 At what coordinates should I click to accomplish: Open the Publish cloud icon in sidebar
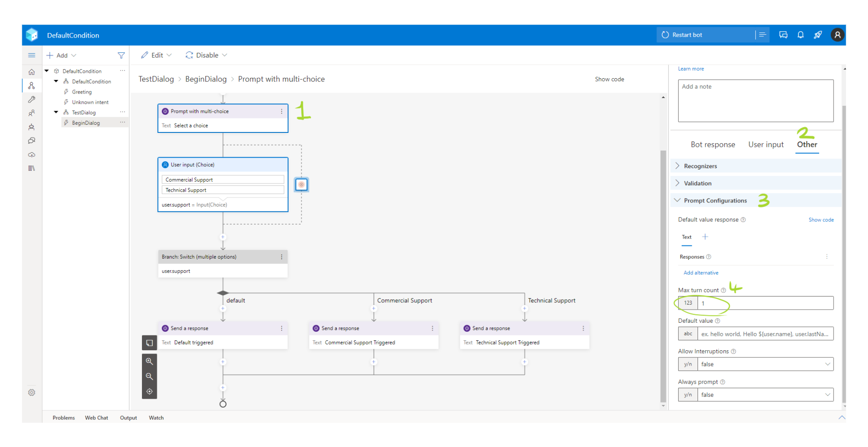[x=32, y=155]
